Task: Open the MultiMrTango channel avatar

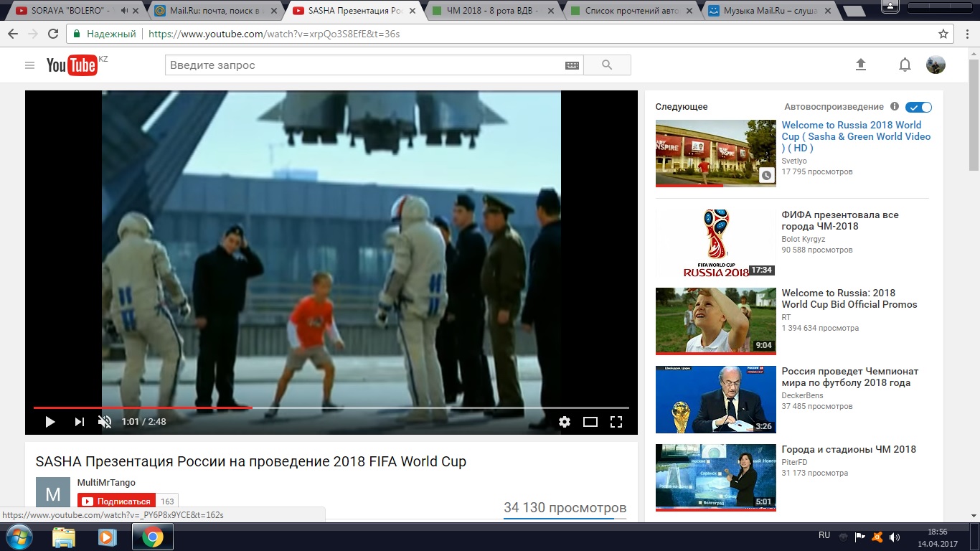Action: [x=53, y=492]
